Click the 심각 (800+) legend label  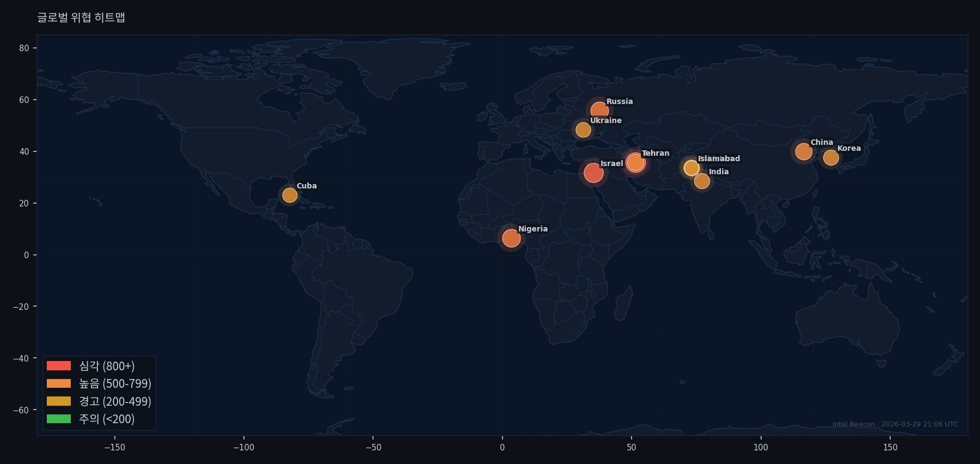(107, 366)
